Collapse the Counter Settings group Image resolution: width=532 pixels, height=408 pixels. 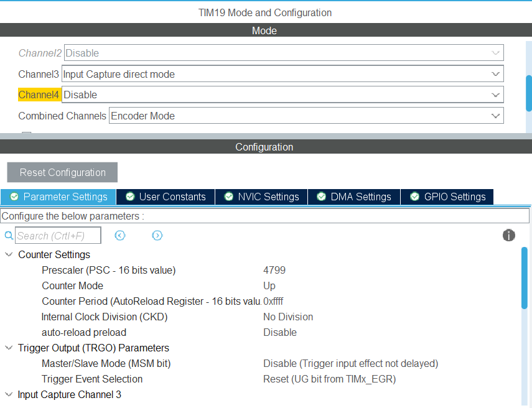pyautogui.click(x=9, y=255)
